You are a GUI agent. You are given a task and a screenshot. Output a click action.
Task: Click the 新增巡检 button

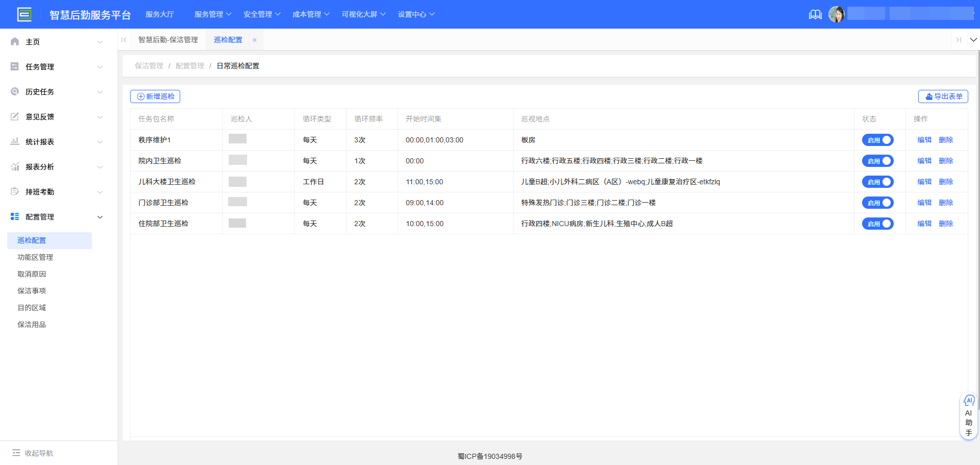(x=155, y=96)
